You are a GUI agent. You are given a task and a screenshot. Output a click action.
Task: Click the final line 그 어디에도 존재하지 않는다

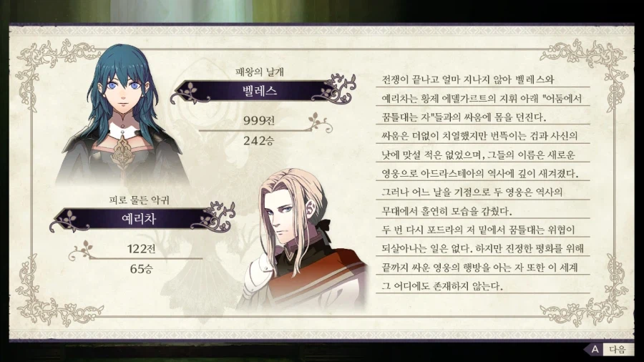pyautogui.click(x=442, y=286)
